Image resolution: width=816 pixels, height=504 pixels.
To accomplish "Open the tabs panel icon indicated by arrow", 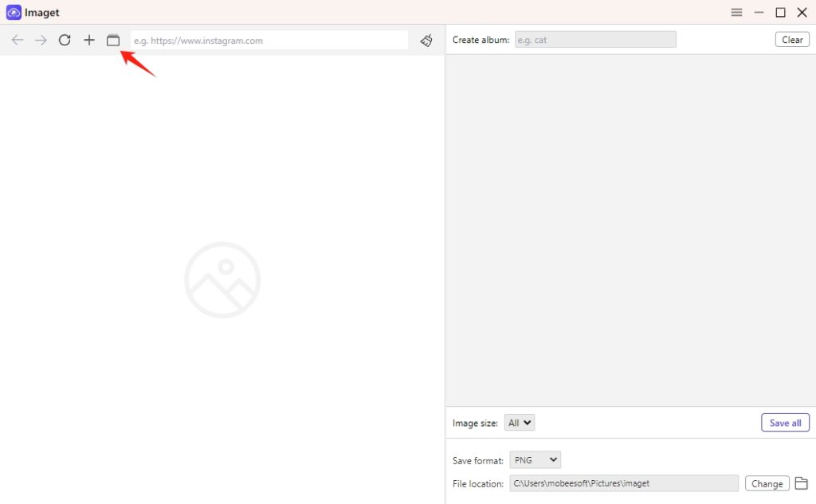I will (113, 39).
